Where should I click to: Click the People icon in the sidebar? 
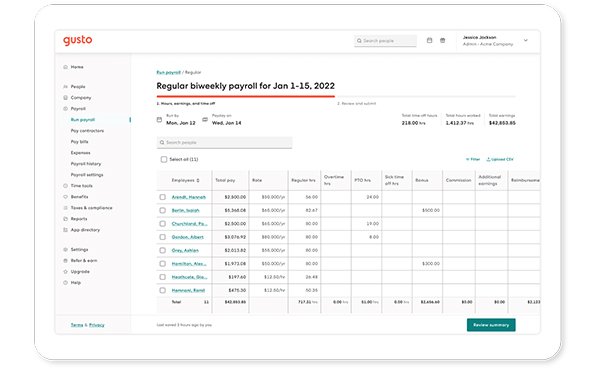click(65, 87)
